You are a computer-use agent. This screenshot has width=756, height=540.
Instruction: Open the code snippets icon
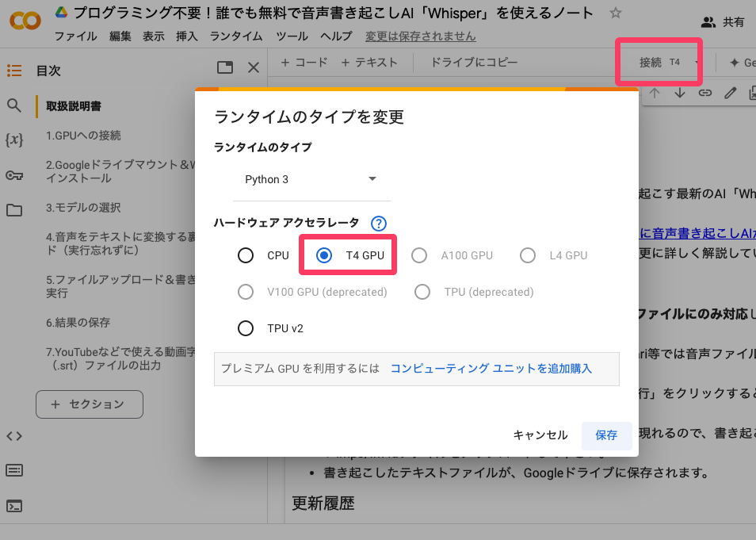point(13,435)
